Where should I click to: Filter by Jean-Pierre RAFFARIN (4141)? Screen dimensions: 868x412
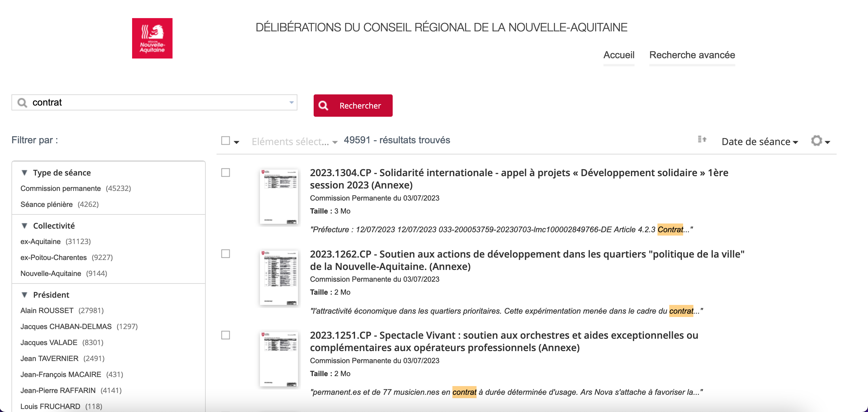[x=71, y=391]
